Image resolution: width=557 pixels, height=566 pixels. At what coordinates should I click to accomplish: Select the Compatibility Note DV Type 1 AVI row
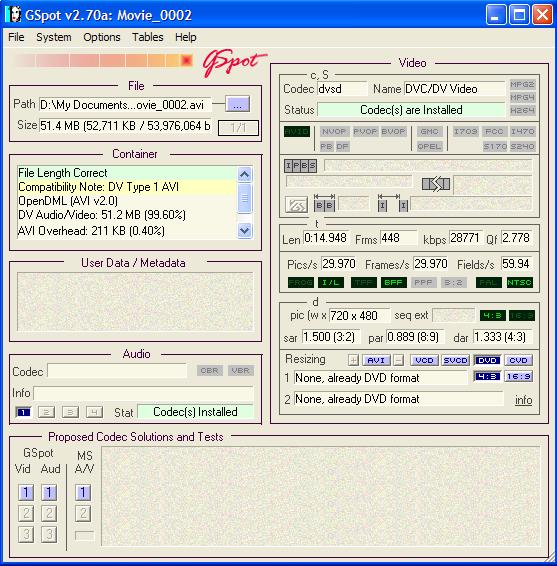point(126,187)
